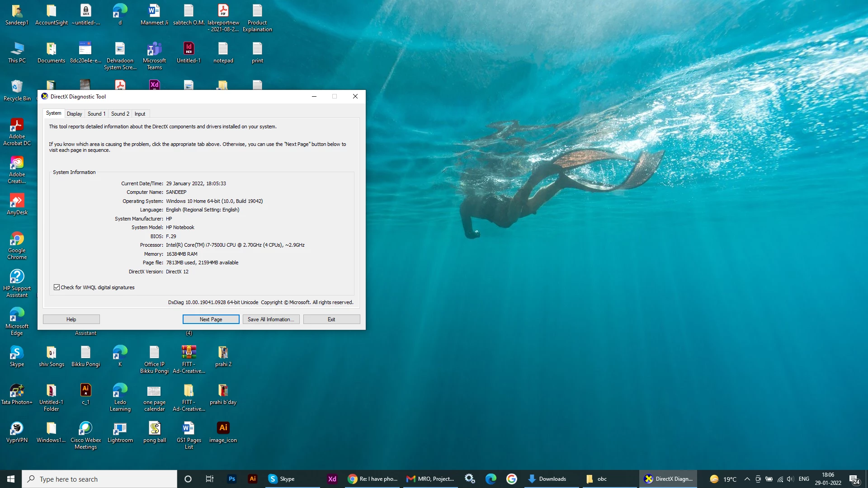
Task: Click the Type here to search box
Action: tap(99, 479)
